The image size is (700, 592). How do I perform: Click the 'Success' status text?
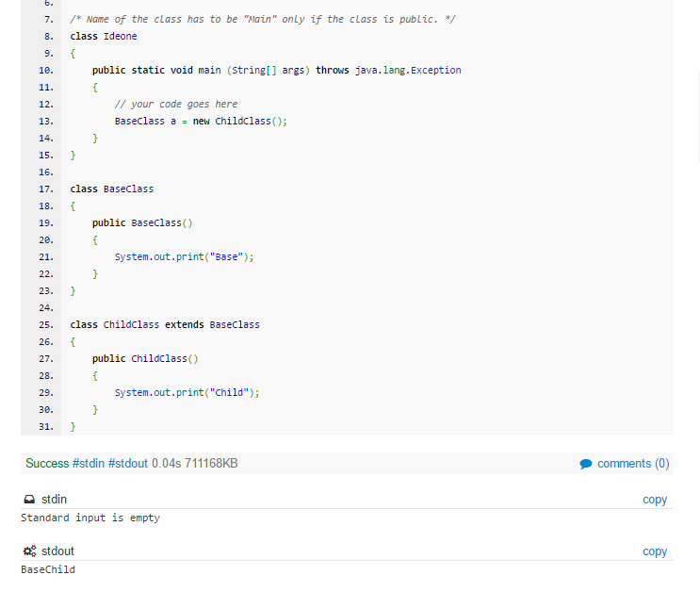47,463
